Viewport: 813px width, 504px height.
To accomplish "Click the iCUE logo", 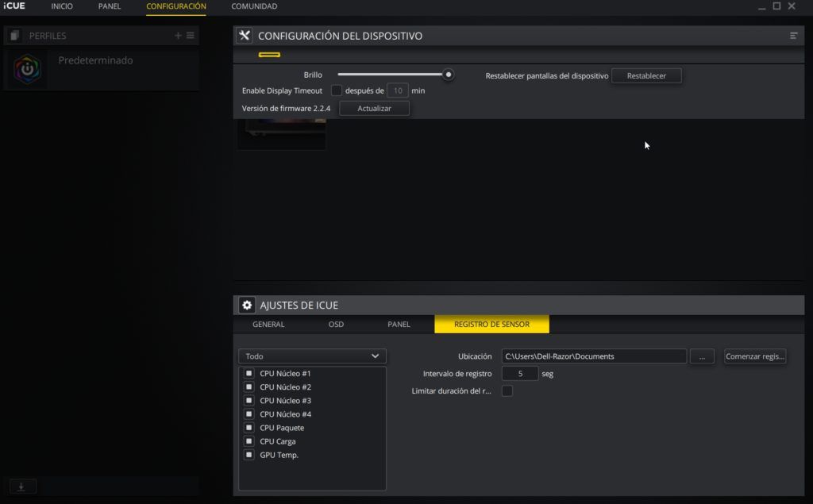I will [14, 6].
